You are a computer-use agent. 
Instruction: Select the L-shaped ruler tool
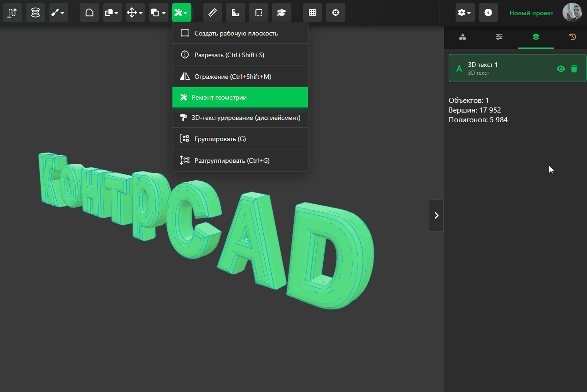236,13
